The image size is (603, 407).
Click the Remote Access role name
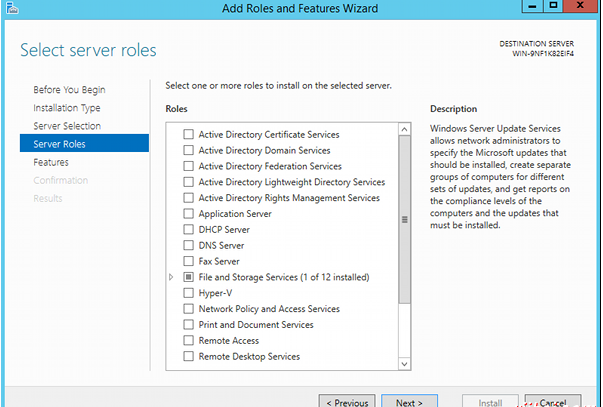coord(229,340)
